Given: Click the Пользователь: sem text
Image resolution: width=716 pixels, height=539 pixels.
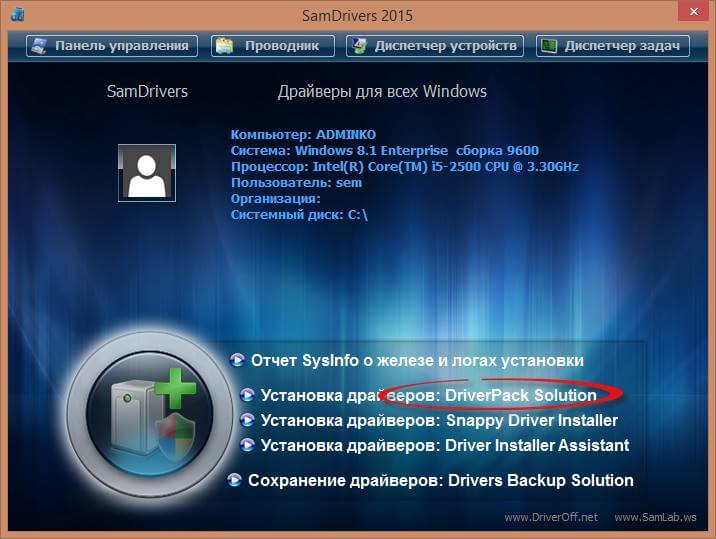Looking at the screenshot, I should [296, 183].
